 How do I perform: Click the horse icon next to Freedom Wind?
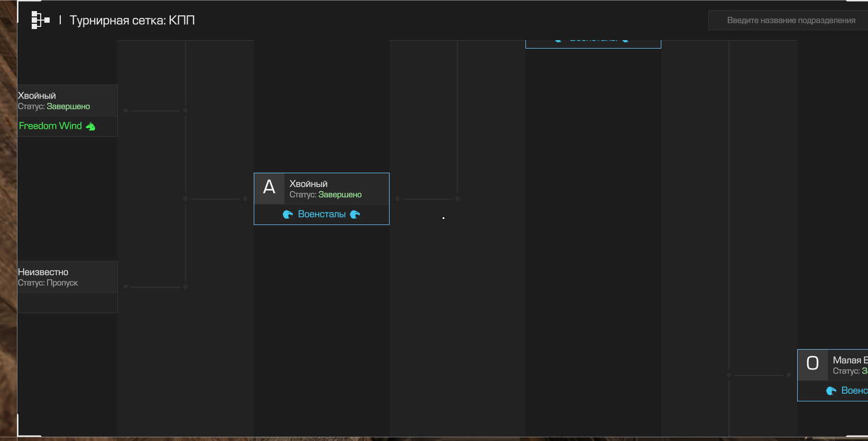point(90,126)
